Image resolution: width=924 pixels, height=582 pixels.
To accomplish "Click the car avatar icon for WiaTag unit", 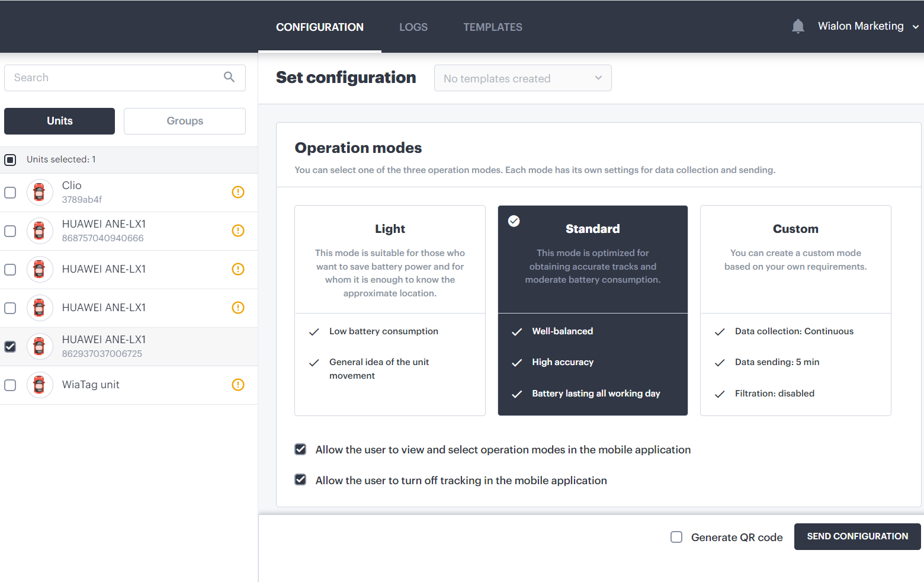I will point(40,385).
